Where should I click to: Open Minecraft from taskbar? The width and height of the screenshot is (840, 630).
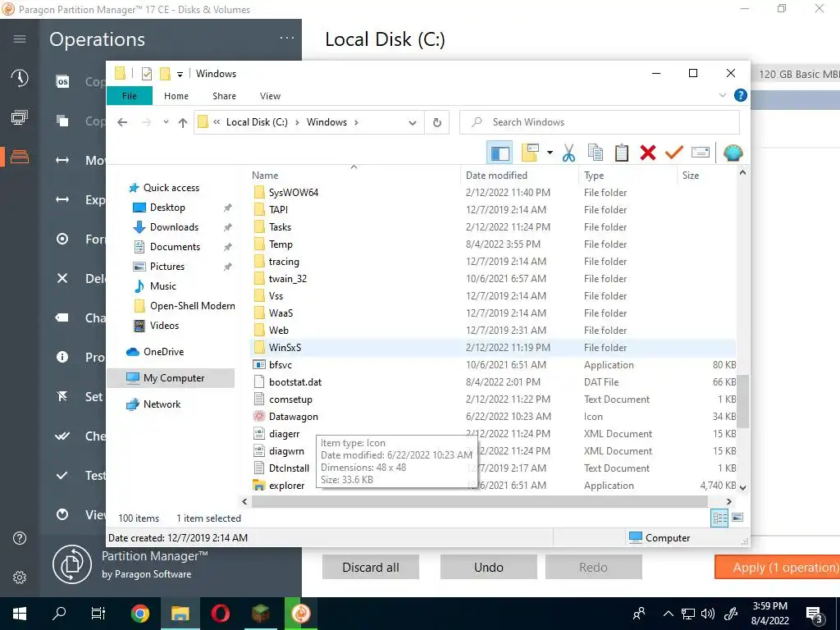click(260, 614)
